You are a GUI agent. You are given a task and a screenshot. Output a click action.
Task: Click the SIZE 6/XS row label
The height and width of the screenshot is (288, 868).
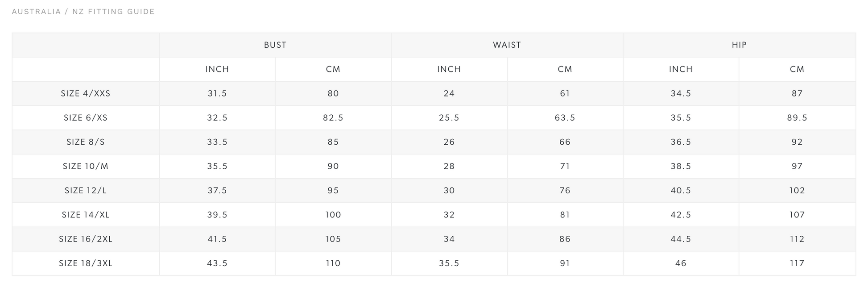click(x=86, y=118)
